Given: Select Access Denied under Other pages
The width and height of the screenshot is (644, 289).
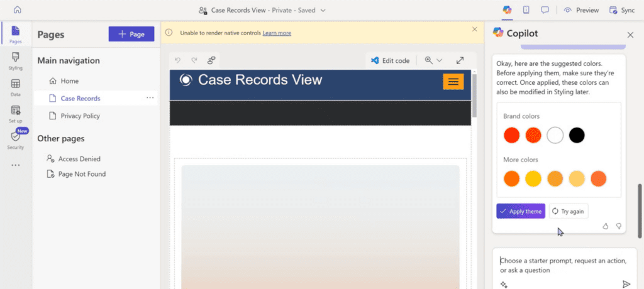Looking at the screenshot, I should (79, 159).
